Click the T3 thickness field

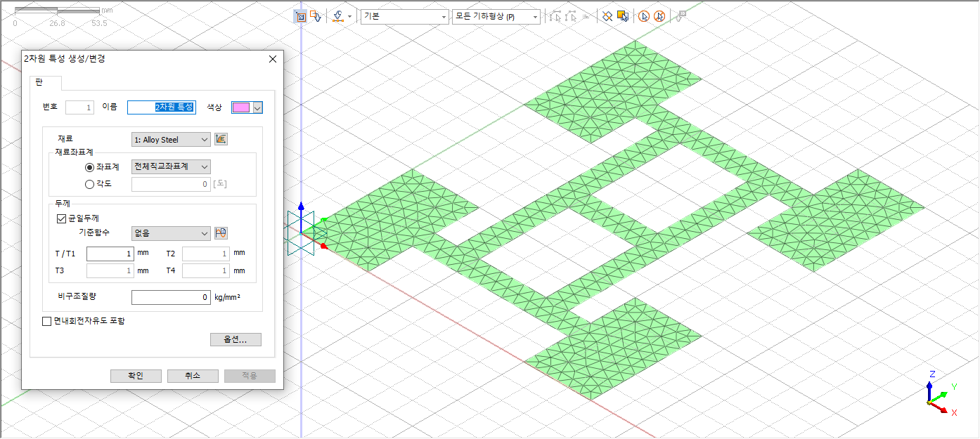[x=110, y=270]
